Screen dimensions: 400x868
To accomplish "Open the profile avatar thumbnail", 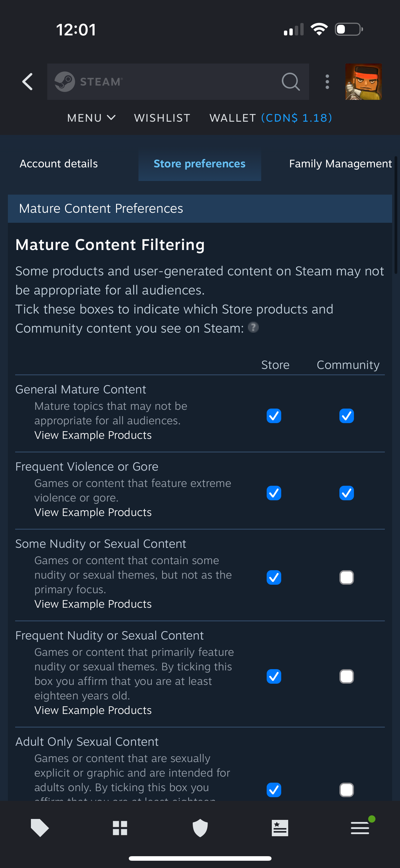I will tap(363, 81).
